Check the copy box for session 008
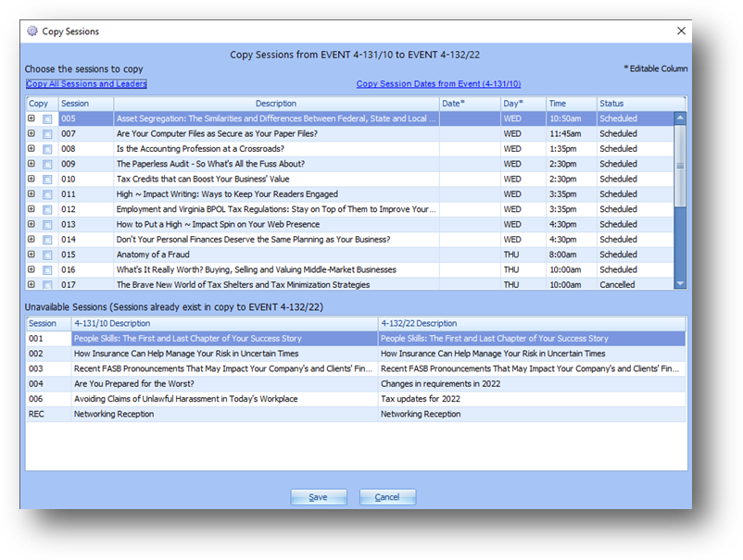The height and width of the screenshot is (560, 743). [x=47, y=150]
